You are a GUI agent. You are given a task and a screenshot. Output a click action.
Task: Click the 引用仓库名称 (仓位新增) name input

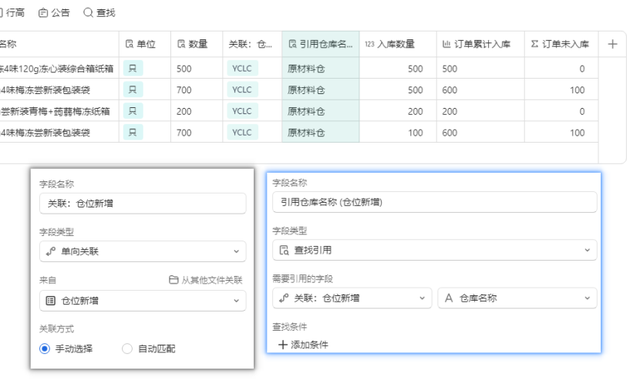435,202
